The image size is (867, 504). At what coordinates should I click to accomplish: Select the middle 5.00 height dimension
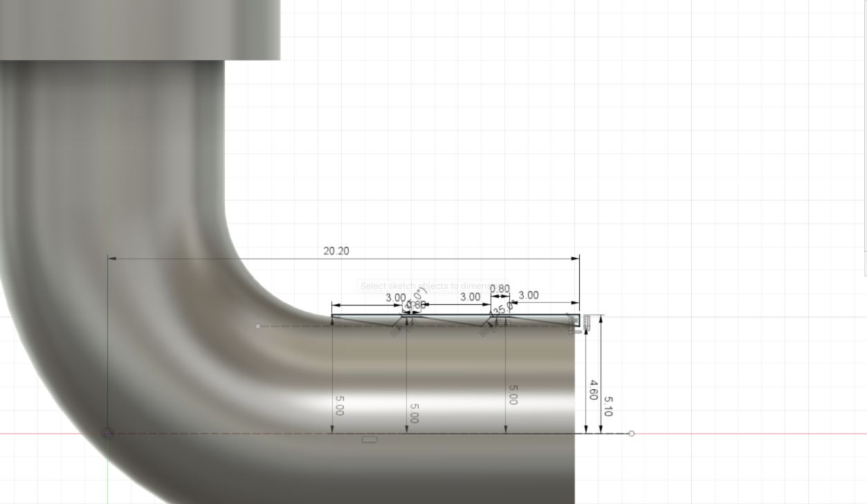[x=413, y=413]
